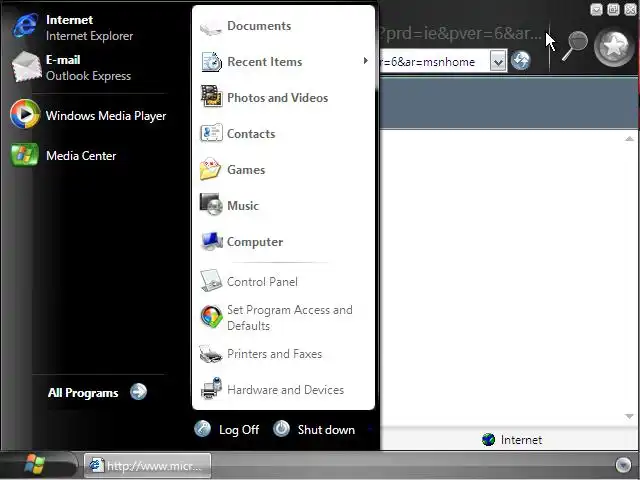Click the Control Panel icon

pos(211,280)
